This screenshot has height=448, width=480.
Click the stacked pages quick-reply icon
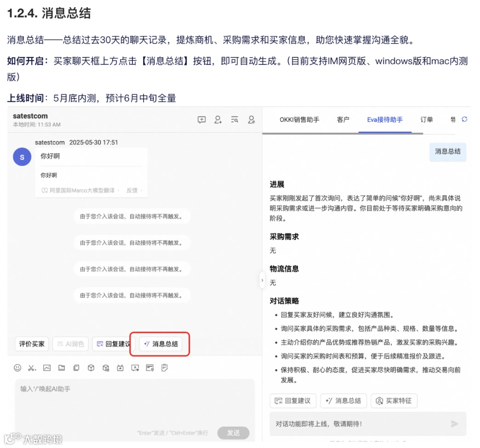(x=76, y=368)
